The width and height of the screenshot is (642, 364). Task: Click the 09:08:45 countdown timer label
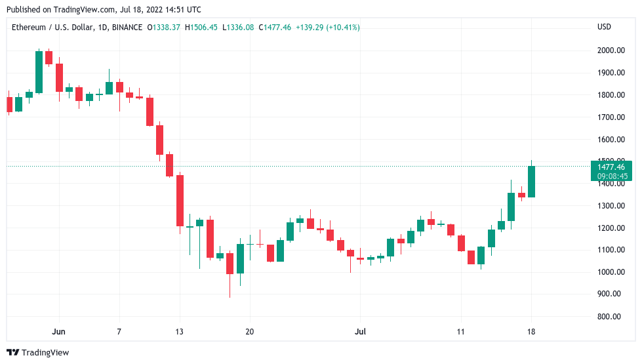(612, 176)
